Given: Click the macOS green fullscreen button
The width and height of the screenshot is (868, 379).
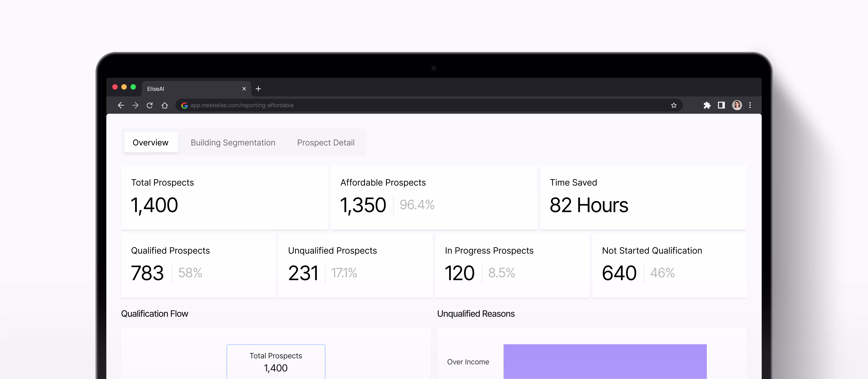Looking at the screenshot, I should point(133,87).
